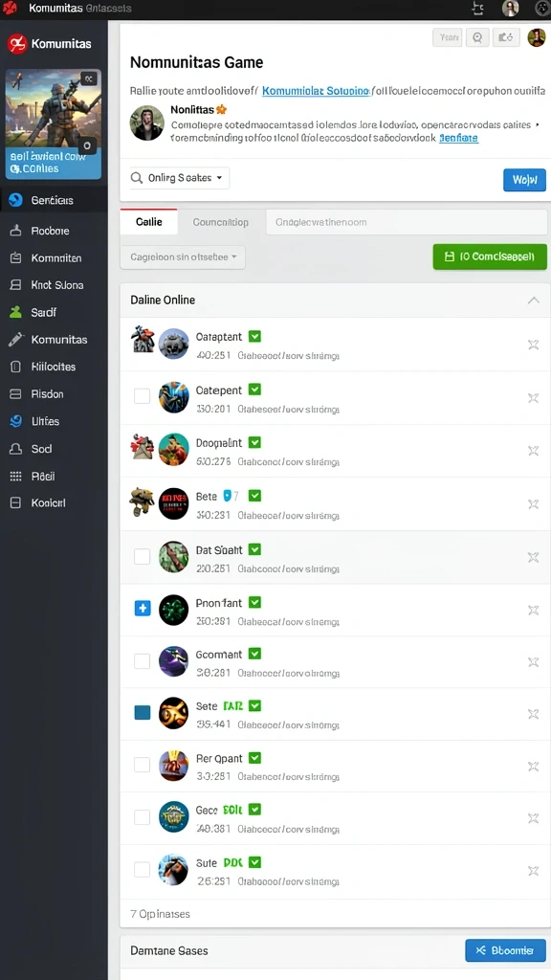Collapse the Daline Online section
The width and height of the screenshot is (551, 980).
click(x=533, y=300)
